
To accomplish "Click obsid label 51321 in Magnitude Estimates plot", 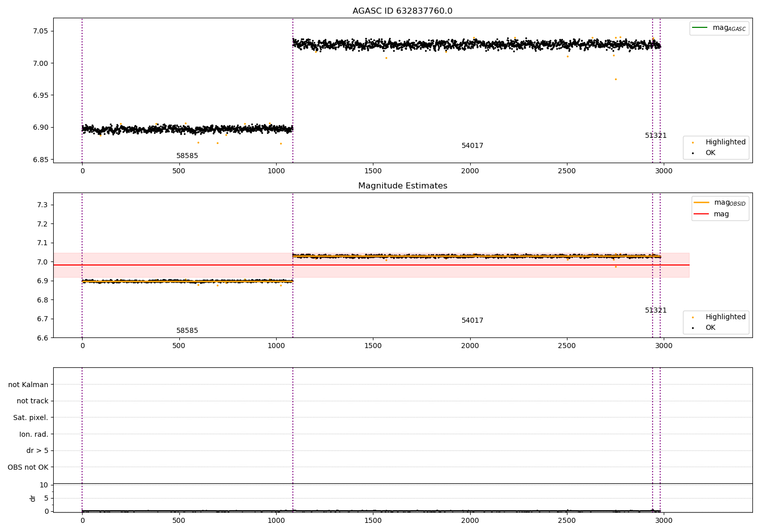I will pyautogui.click(x=656, y=311).
